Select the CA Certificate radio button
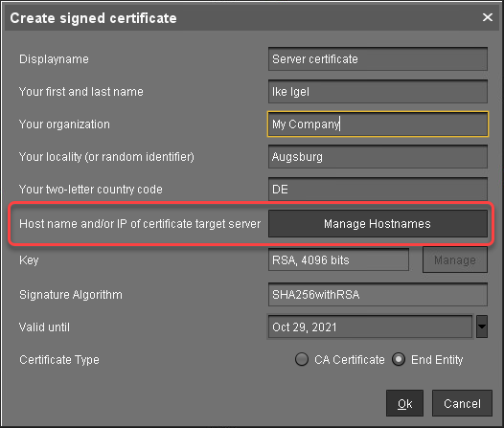The image size is (504, 428). [x=302, y=359]
